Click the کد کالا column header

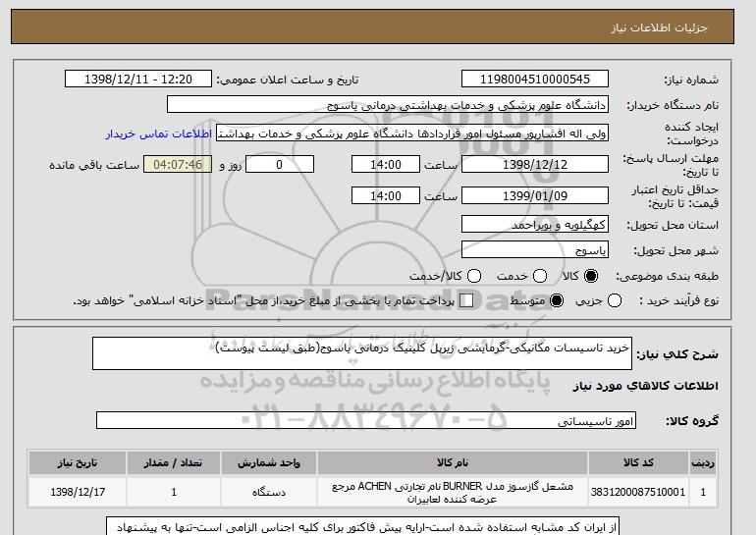point(638,462)
